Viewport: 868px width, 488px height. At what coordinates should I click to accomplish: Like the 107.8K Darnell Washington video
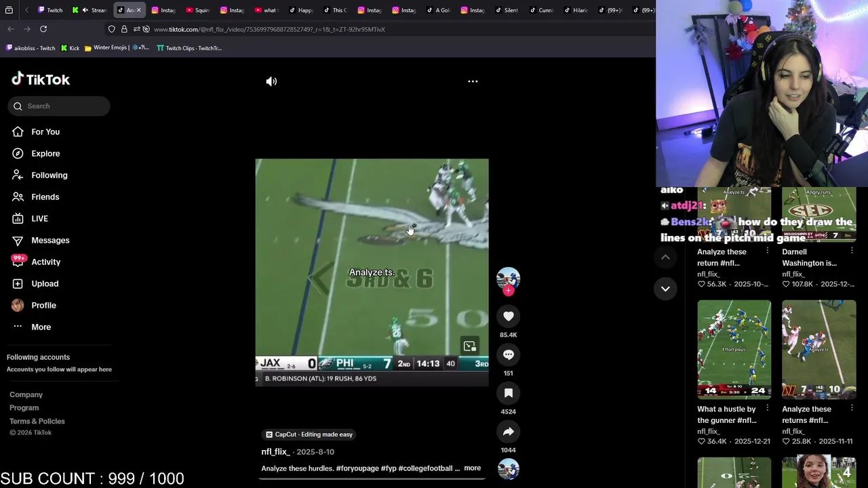coord(787,284)
